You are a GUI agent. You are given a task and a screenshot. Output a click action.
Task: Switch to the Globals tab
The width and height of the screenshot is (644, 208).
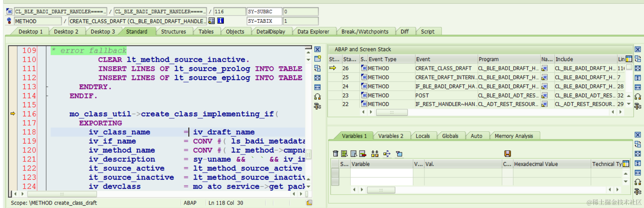pyautogui.click(x=450, y=136)
